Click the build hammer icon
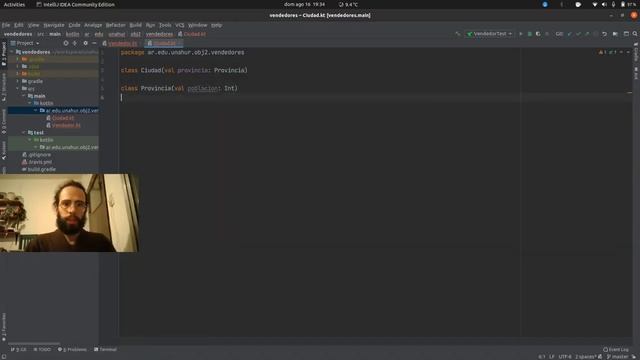 pos(458,34)
